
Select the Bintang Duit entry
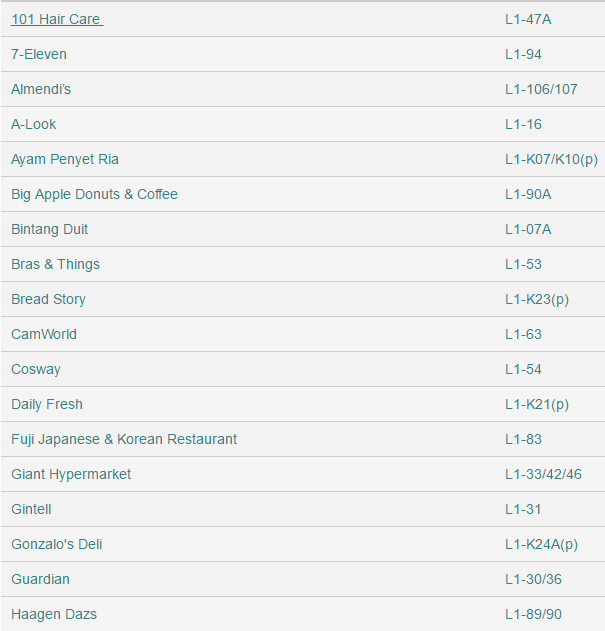pyautogui.click(x=50, y=229)
